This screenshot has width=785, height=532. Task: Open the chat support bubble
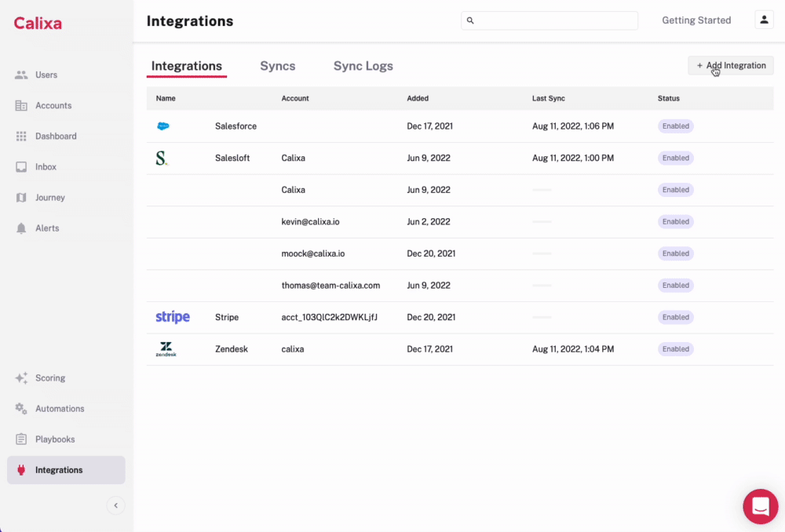(761, 506)
